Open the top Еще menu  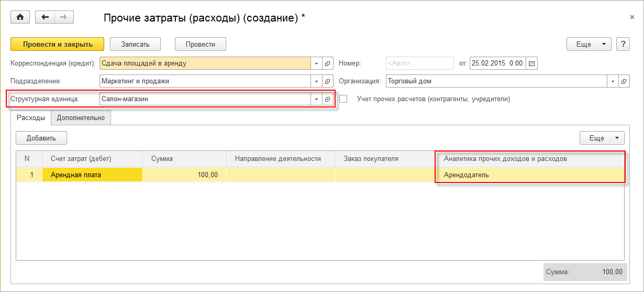tap(589, 44)
